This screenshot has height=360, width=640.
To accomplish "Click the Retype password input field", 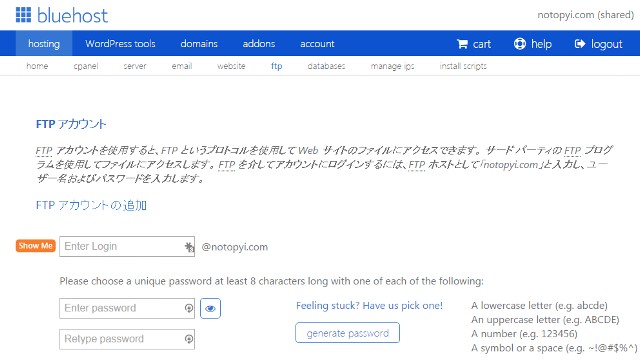I will (127, 339).
